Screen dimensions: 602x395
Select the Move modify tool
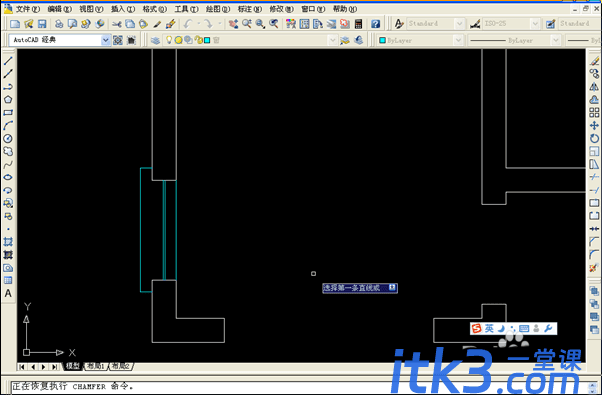[x=594, y=126]
